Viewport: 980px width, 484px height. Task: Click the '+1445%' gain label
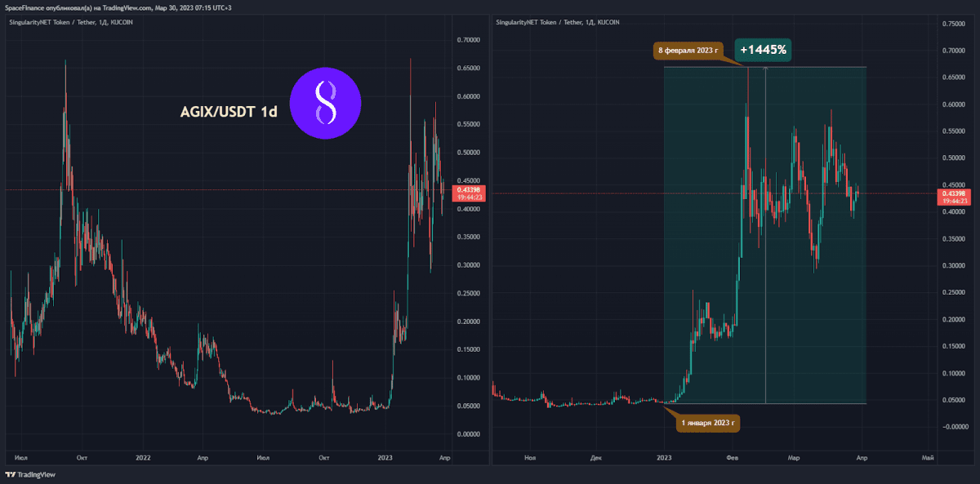point(763,50)
